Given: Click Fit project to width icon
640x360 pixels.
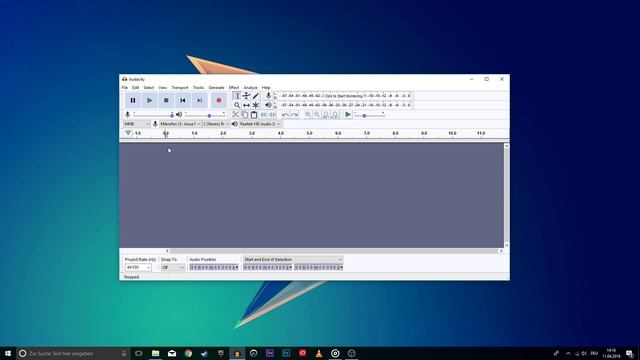Looking at the screenshot, I should tap(335, 115).
